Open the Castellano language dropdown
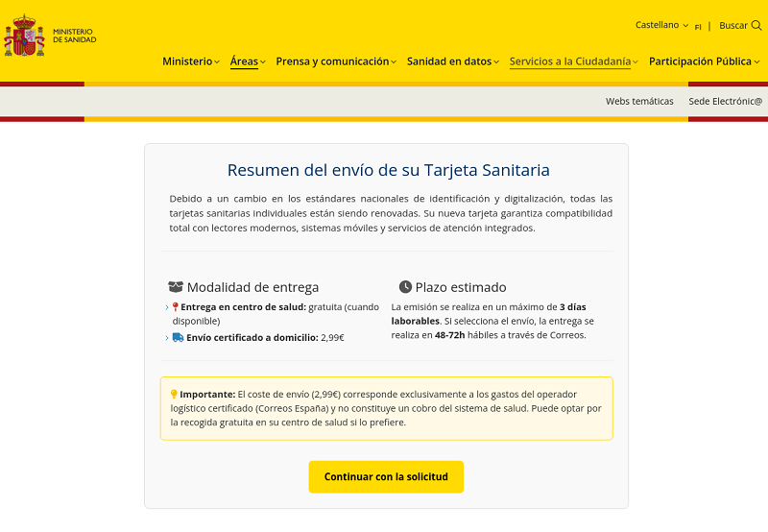The height and width of the screenshot is (532, 768). 661,25
